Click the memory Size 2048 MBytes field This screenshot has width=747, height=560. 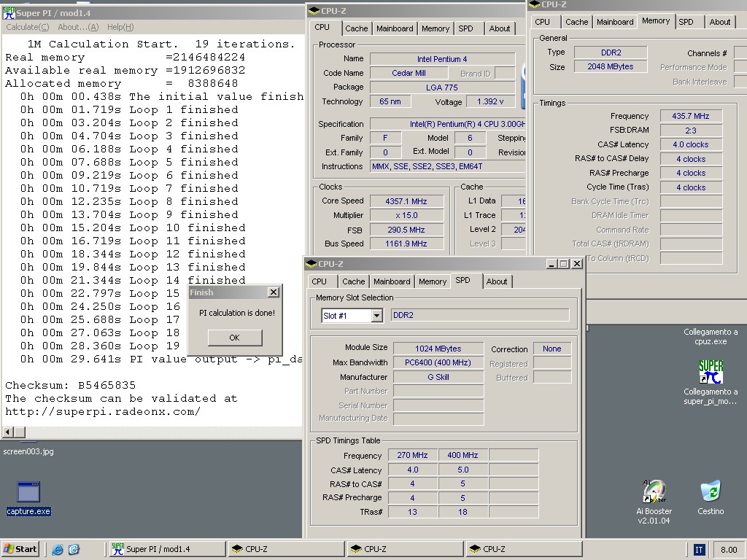pyautogui.click(x=611, y=66)
